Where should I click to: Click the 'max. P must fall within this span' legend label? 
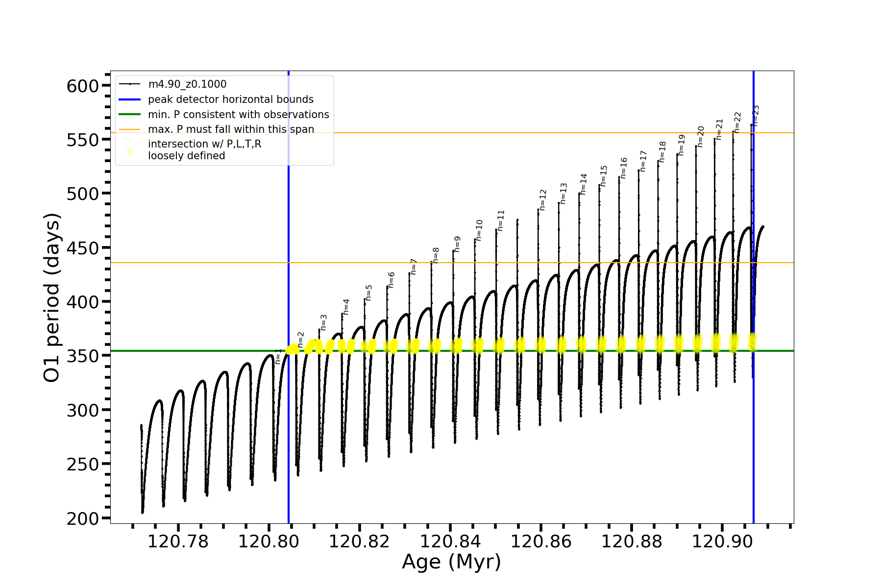coord(231,129)
